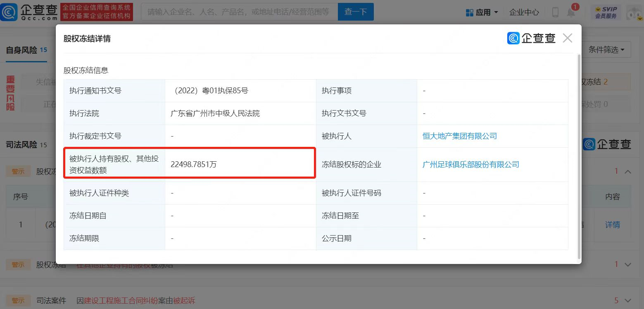Open the 条件筛选 filter dropdown
644x309 pixels.
pyautogui.click(x=606, y=50)
